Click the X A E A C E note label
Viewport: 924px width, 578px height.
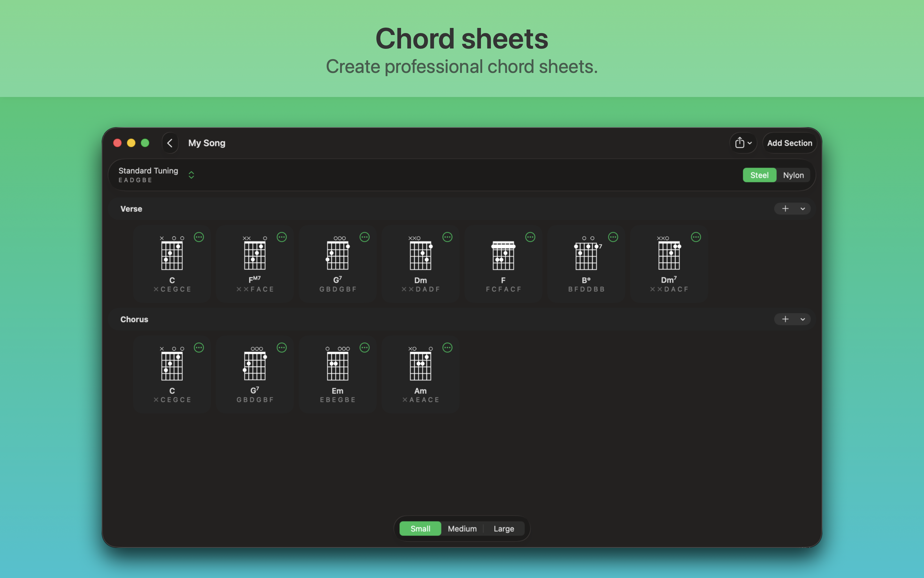click(x=420, y=400)
